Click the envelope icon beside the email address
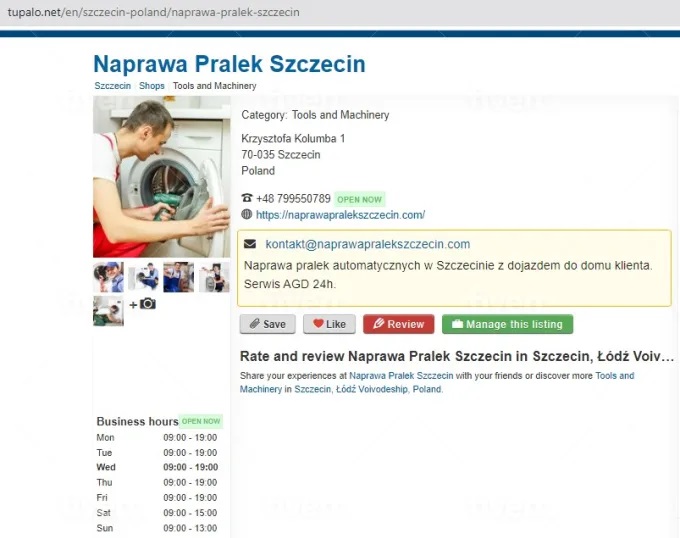This screenshot has height=538, width=680. pyautogui.click(x=250, y=244)
